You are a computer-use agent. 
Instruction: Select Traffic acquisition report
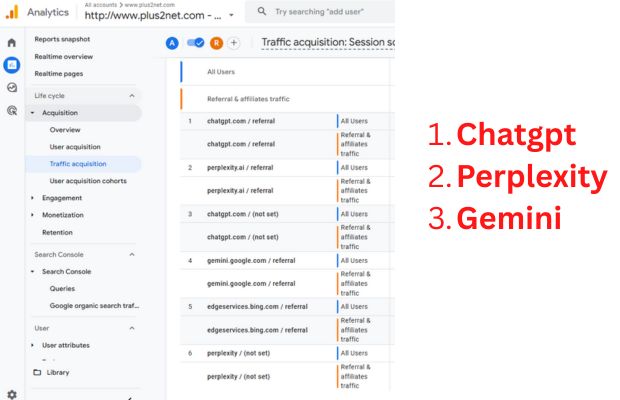click(x=78, y=163)
